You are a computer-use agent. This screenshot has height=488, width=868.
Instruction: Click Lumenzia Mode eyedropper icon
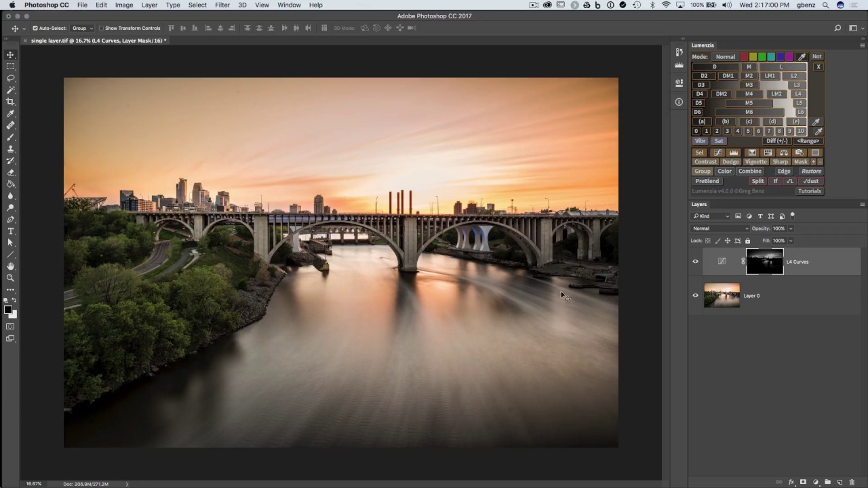click(802, 57)
